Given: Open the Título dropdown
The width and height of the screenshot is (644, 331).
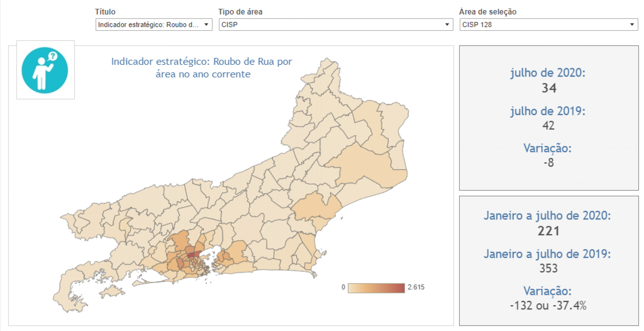Looking at the screenshot, I should click(x=154, y=25).
